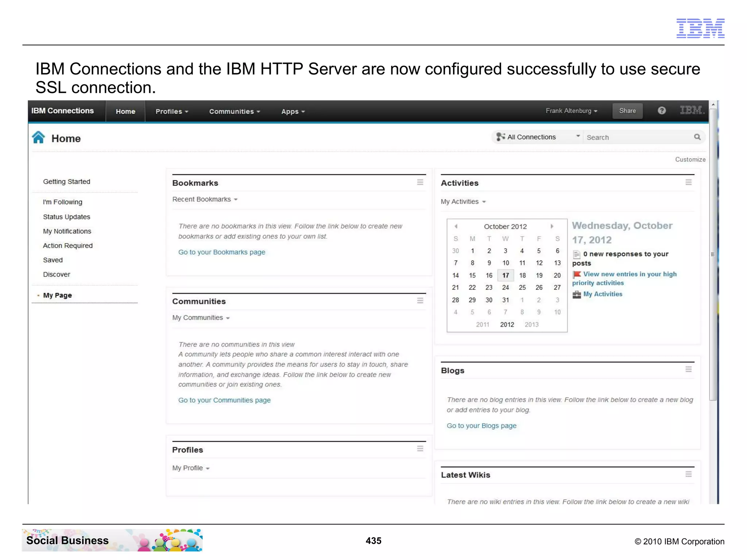This screenshot has height=560, width=747.
Task: Click in the Search input field
Action: pyautogui.click(x=638, y=137)
